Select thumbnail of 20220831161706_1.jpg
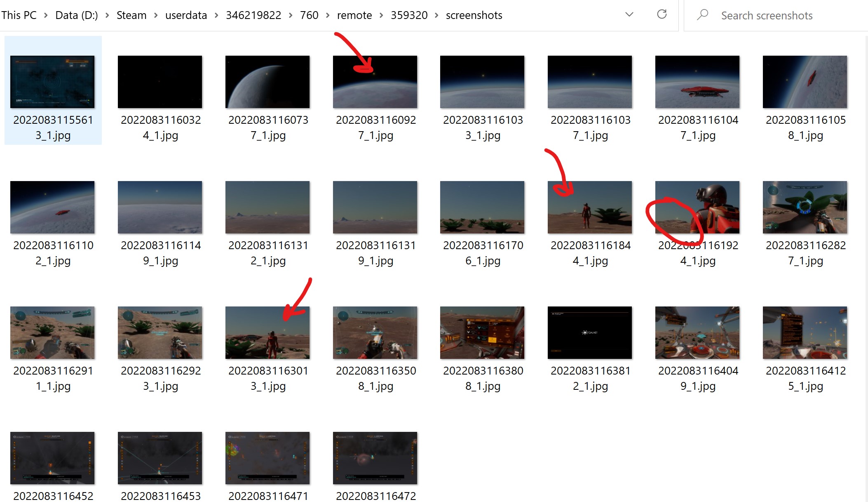 pos(482,207)
